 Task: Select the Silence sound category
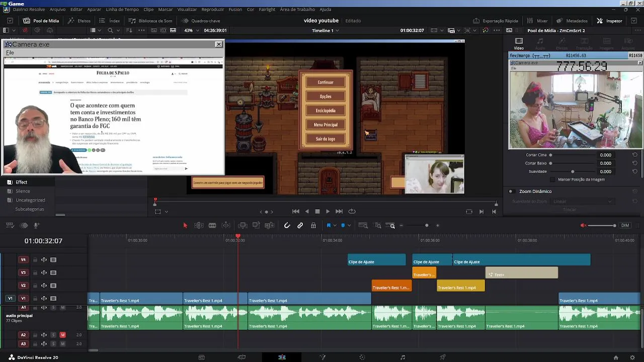[23, 191]
